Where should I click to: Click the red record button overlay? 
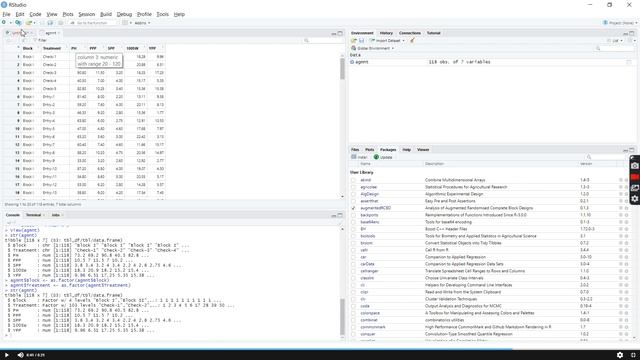coord(635,177)
